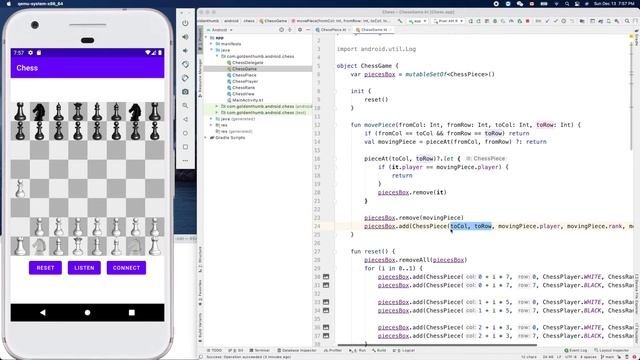Click the emulator zoom magnifier icon
The height and width of the screenshot is (360, 640).
pos(185,106)
